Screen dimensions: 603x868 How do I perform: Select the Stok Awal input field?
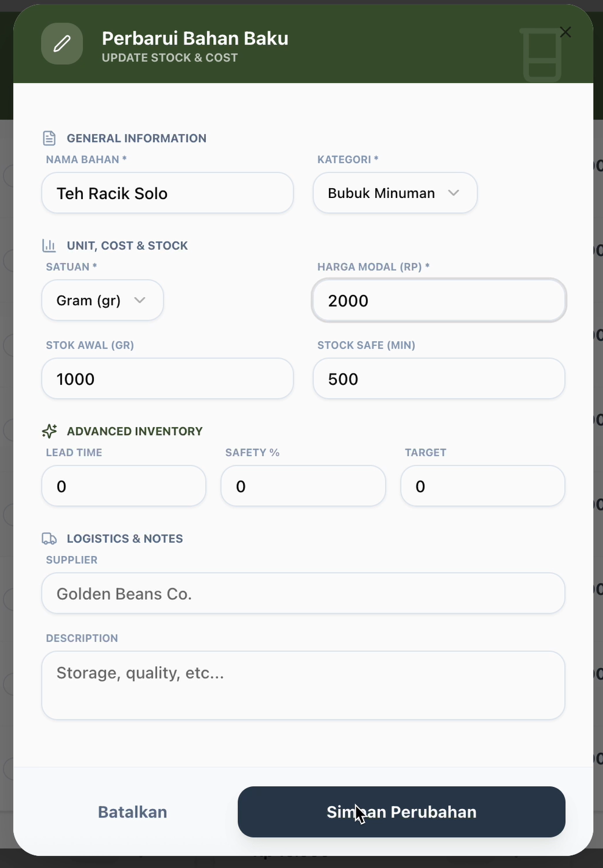(167, 379)
